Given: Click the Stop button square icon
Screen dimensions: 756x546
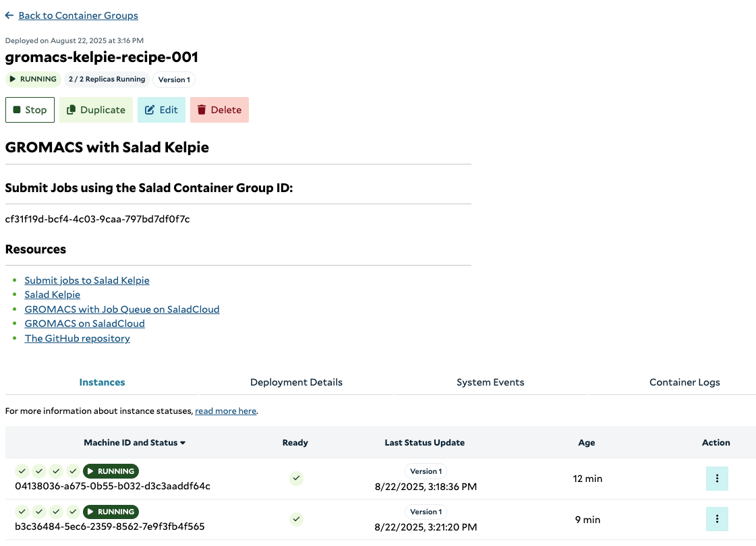Looking at the screenshot, I should click(x=17, y=110).
